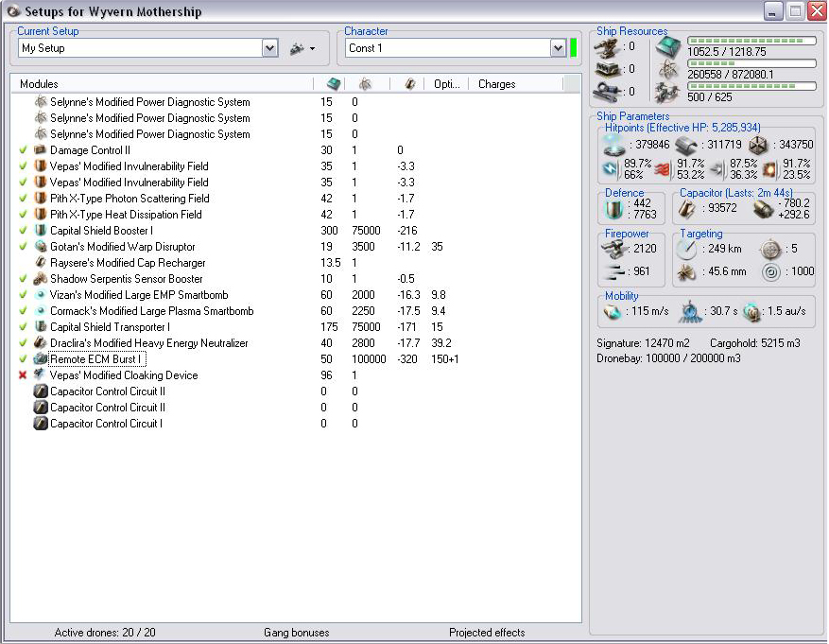
Task: Toggle Capital Shield Booster I checkmark
Action: click(x=23, y=231)
